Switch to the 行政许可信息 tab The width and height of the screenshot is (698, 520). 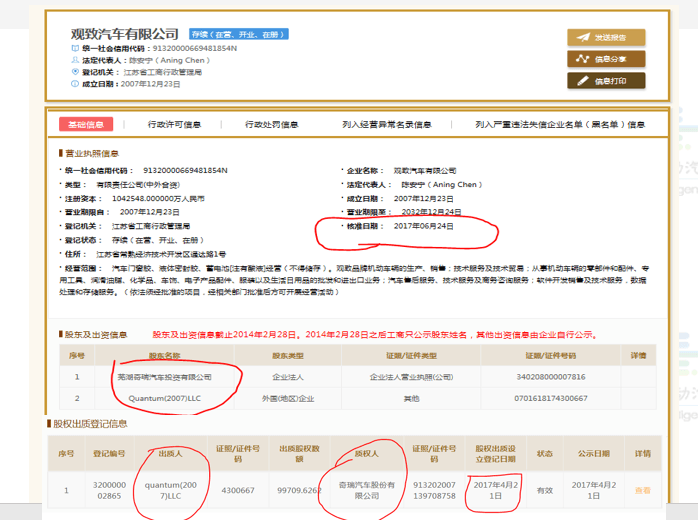174,124
